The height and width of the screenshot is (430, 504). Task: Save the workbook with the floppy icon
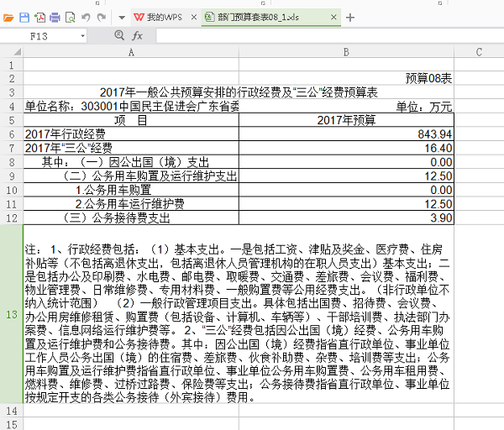click(24, 18)
